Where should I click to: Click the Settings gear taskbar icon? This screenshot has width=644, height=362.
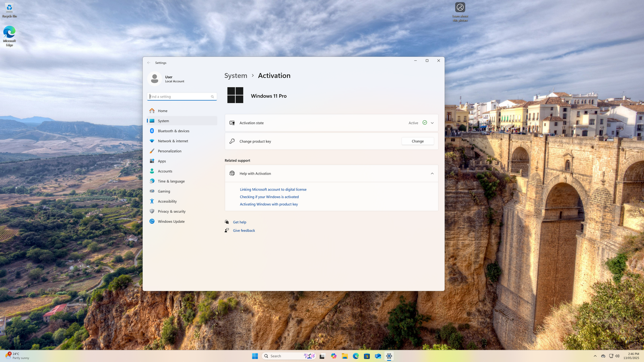(x=389, y=356)
